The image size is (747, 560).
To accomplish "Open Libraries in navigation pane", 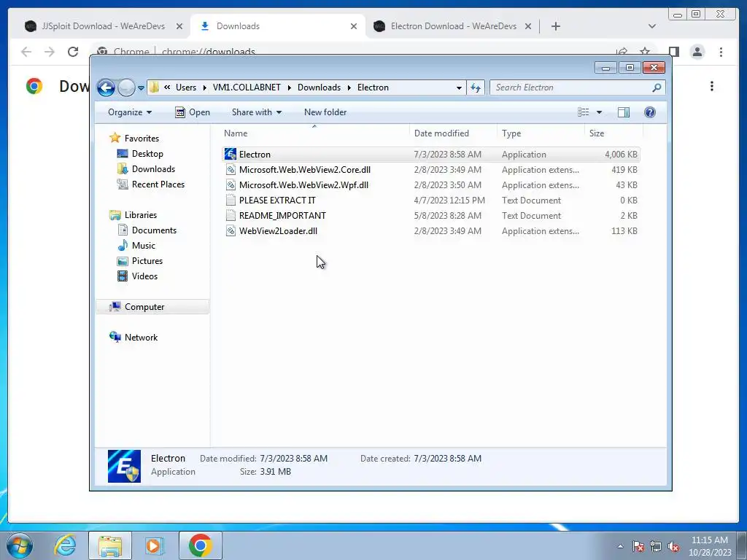I will coord(141,215).
